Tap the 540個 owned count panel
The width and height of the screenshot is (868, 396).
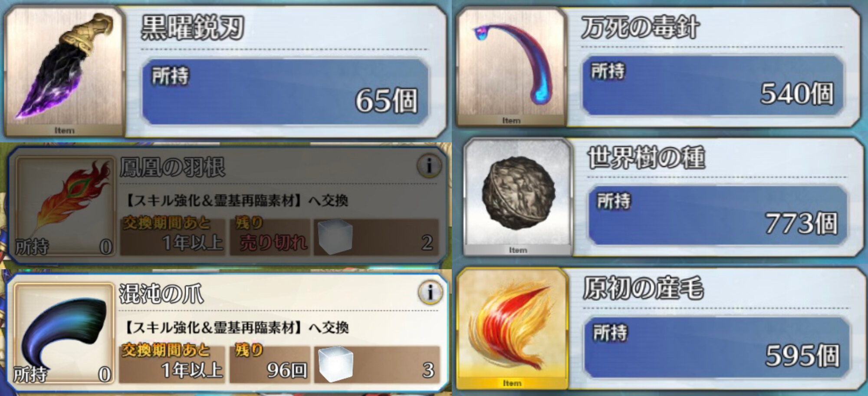tap(713, 86)
